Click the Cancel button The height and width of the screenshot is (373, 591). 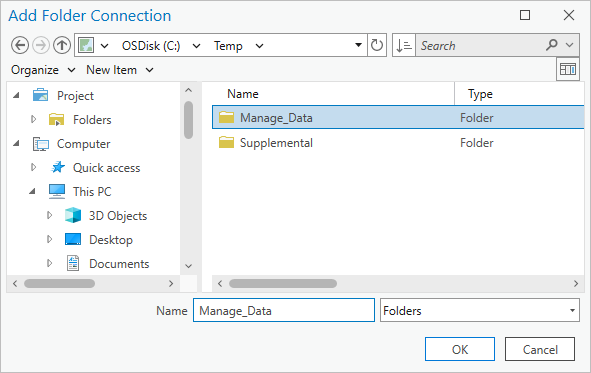point(540,349)
